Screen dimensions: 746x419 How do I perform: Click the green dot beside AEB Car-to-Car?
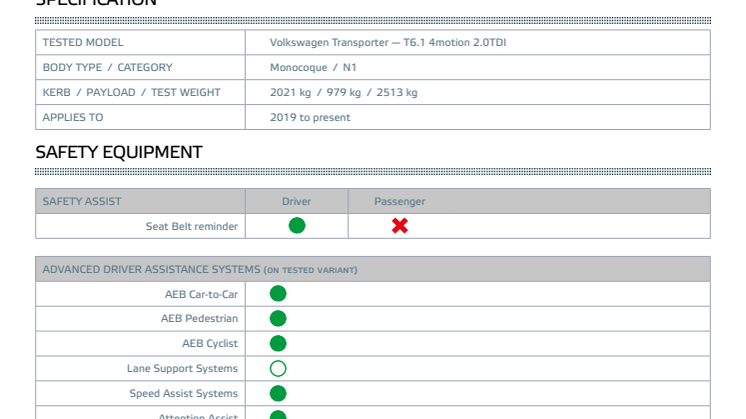pyautogui.click(x=278, y=293)
